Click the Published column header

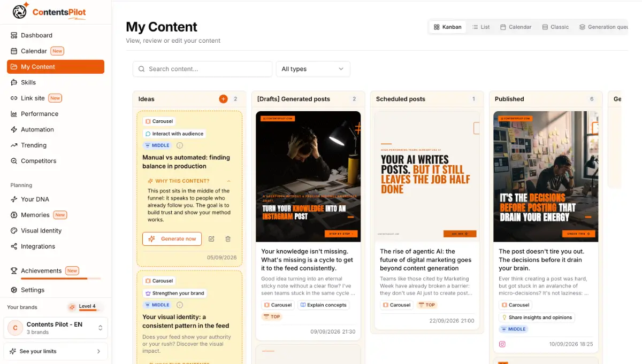(509, 99)
